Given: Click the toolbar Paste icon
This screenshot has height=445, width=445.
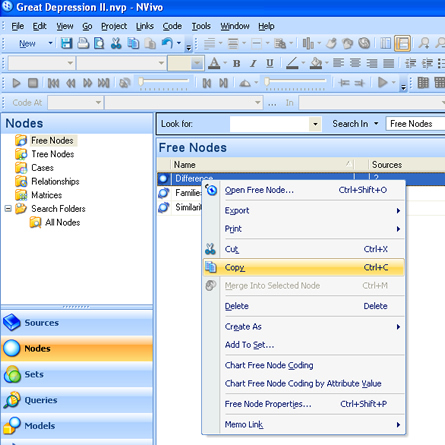Looking at the screenshot, I should (150, 44).
